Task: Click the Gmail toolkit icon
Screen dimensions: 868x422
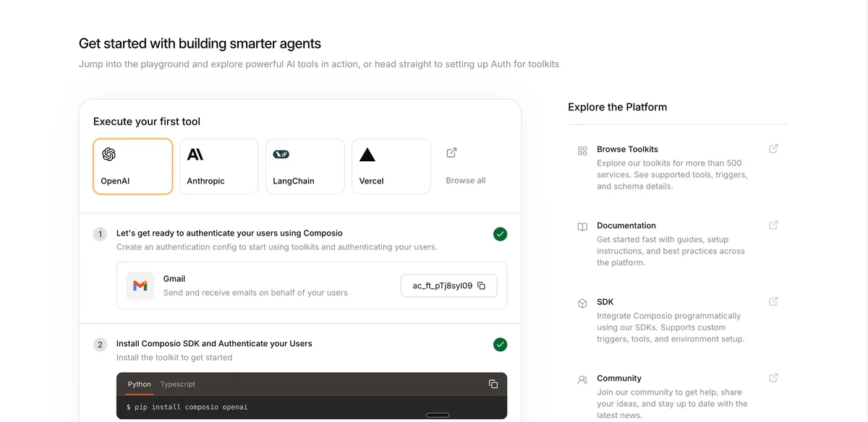Action: (140, 285)
